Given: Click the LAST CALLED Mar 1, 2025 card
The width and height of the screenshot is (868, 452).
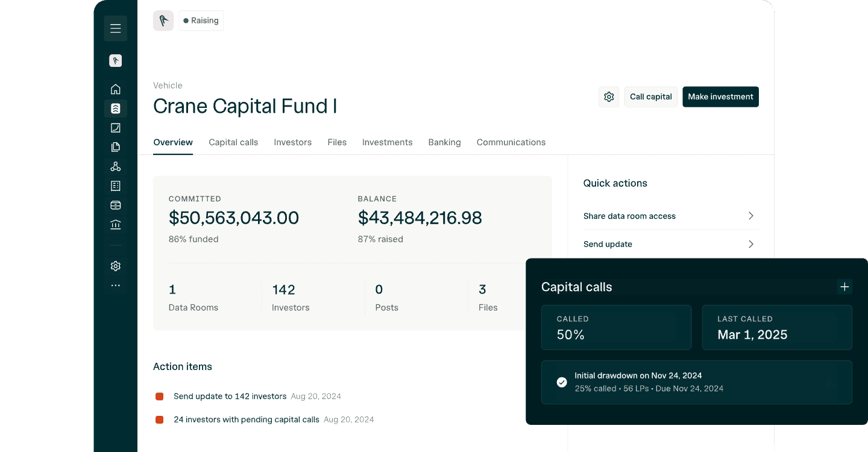Looking at the screenshot, I should click(777, 327).
